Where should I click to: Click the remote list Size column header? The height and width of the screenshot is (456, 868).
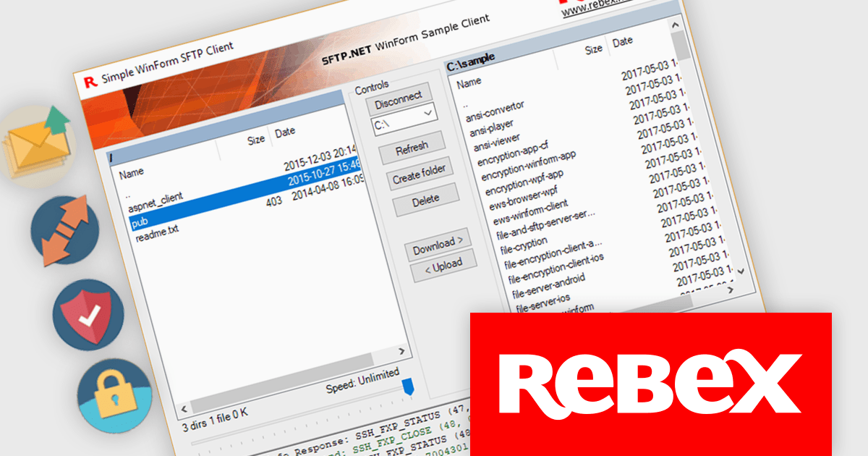256,140
